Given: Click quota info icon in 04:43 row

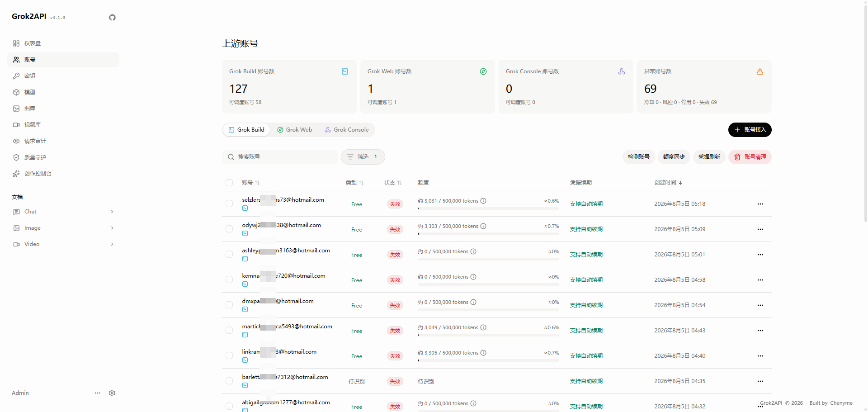Looking at the screenshot, I should coord(483,327).
